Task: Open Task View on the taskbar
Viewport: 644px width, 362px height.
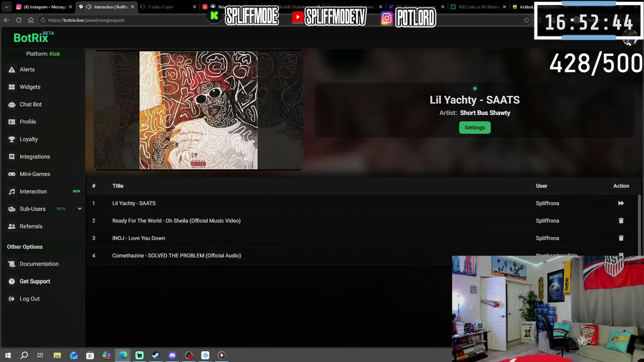Action: [x=40, y=355]
